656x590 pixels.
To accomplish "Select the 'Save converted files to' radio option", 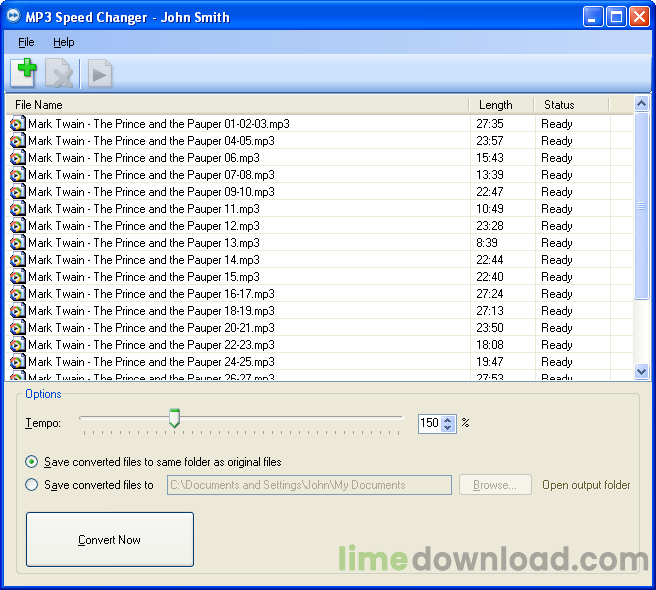I will 31,485.
